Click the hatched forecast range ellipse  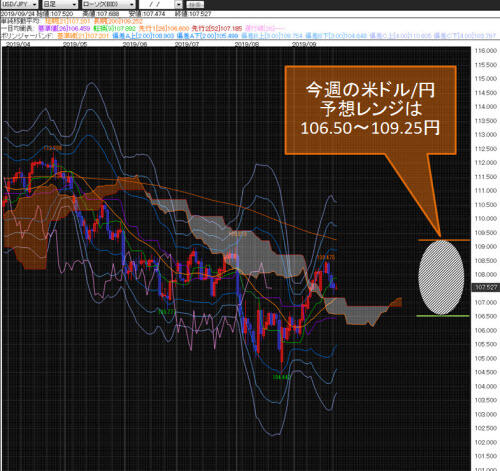click(x=441, y=278)
